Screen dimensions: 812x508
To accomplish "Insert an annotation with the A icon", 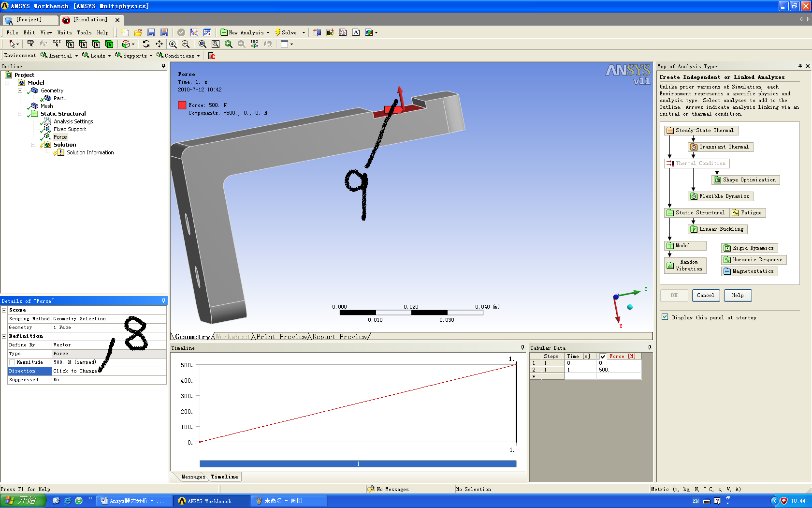I will tap(356, 32).
